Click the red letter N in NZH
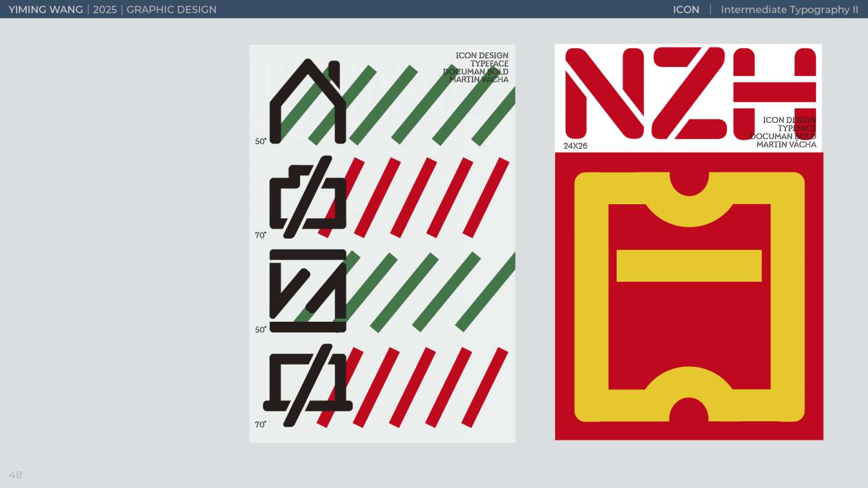Image resolution: width=868 pixels, height=488 pixels. point(603,93)
